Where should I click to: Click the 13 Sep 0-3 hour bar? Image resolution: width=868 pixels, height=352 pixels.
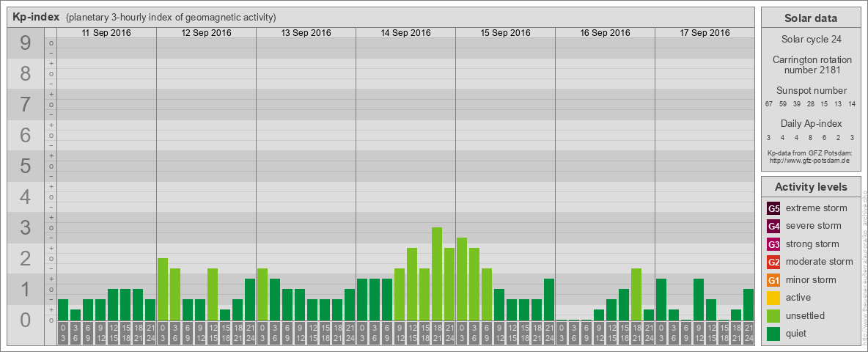[262, 295]
